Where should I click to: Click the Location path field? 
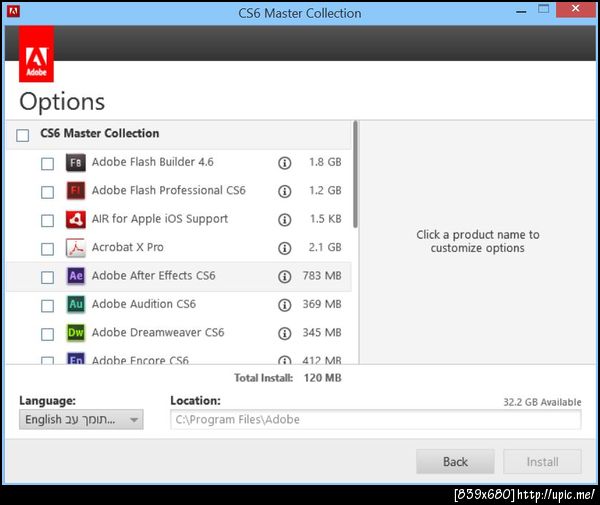(375, 419)
